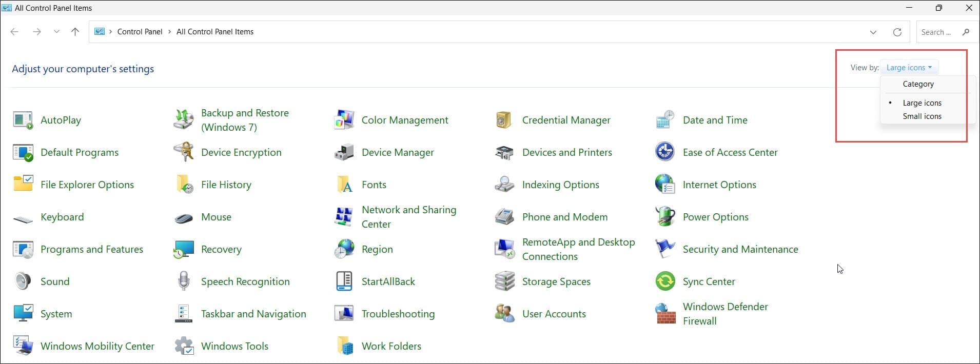This screenshot has width=980, height=364.
Task: Click the Sync Center green icon
Action: pos(665,281)
